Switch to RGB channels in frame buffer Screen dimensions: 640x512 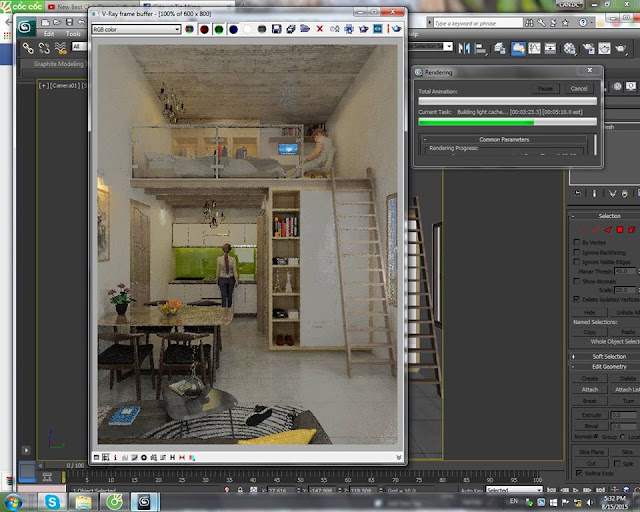[189, 29]
